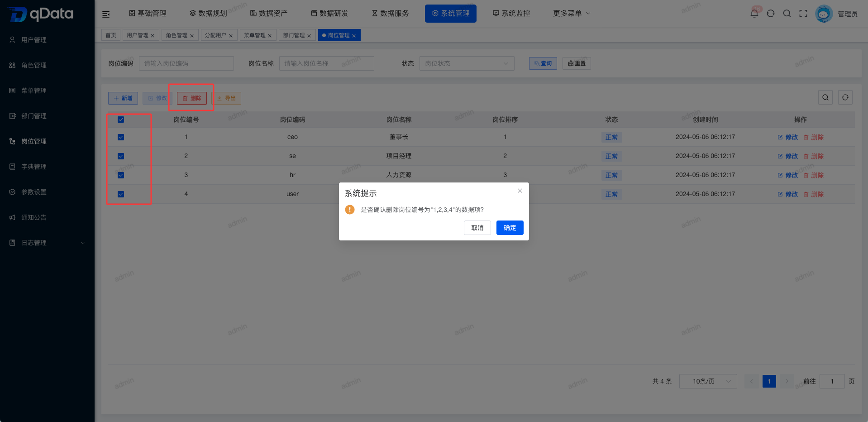Uncheck the checkbox for the ceo row

coord(121,137)
